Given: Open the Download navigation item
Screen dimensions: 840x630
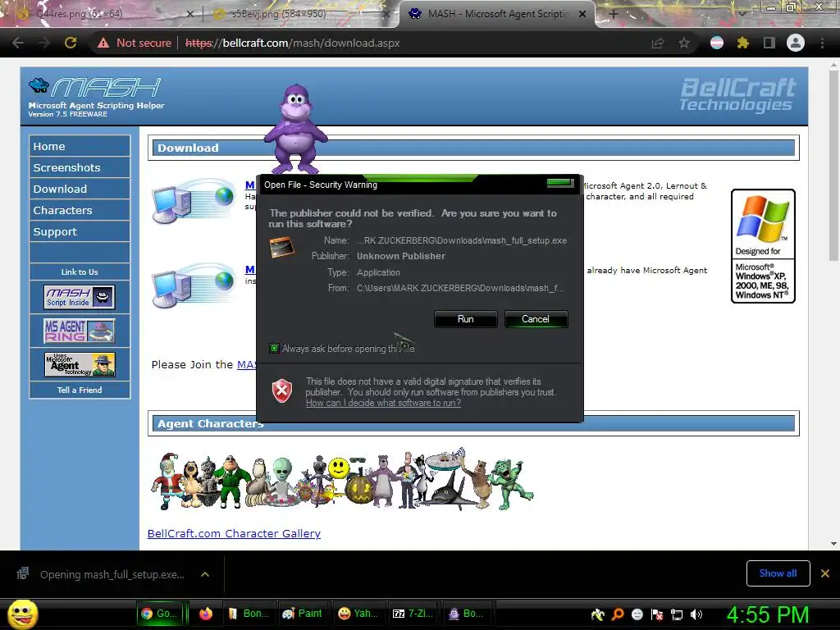Looking at the screenshot, I should (x=80, y=189).
